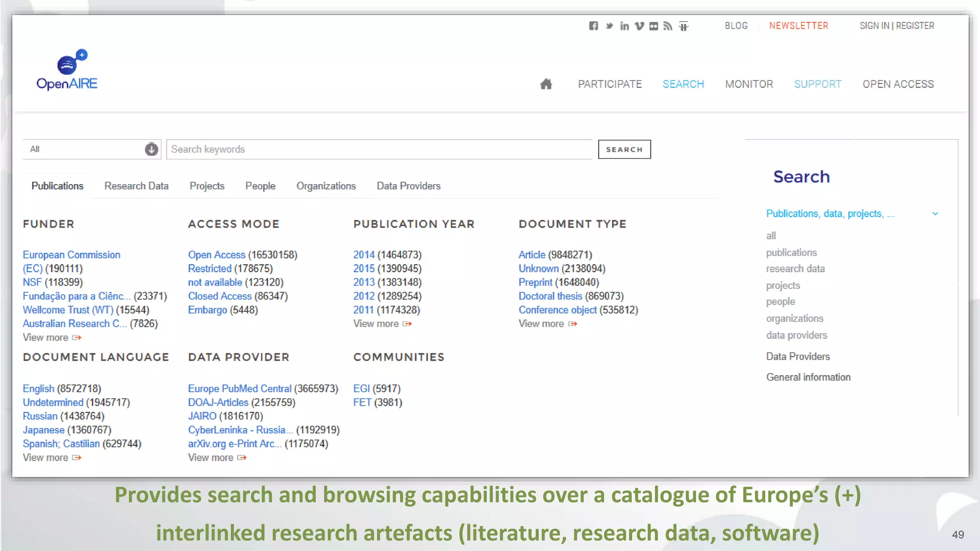Open the RSS feed icon

tap(668, 26)
